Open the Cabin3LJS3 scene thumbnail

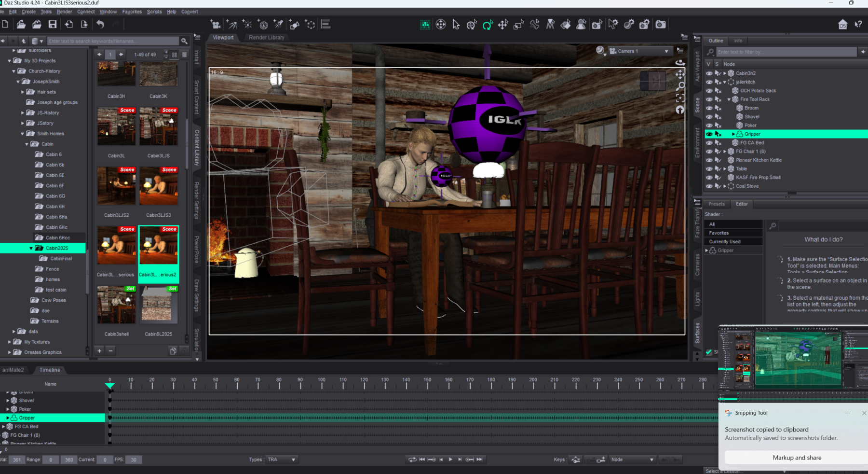click(x=158, y=186)
